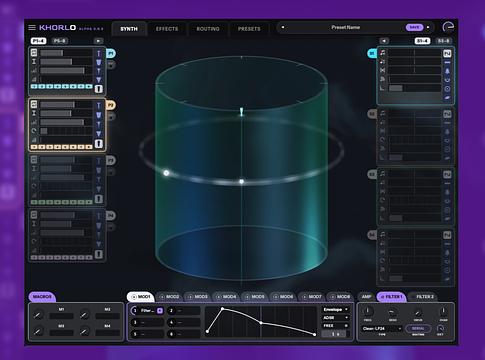
Task: Click the M1 macro knob
Action: pos(38,314)
